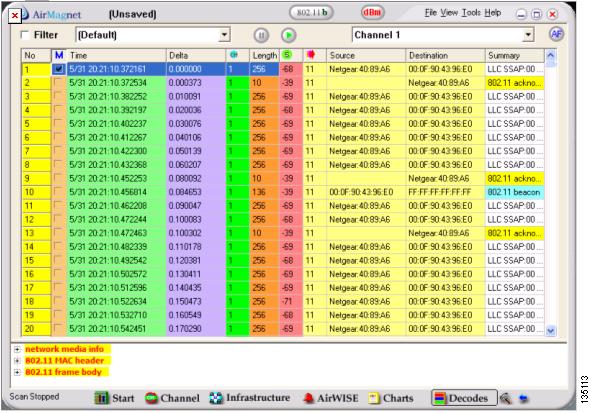Sort by the Destination column header
Image resolution: width=591 pixels, height=413 pixels.
coord(445,55)
